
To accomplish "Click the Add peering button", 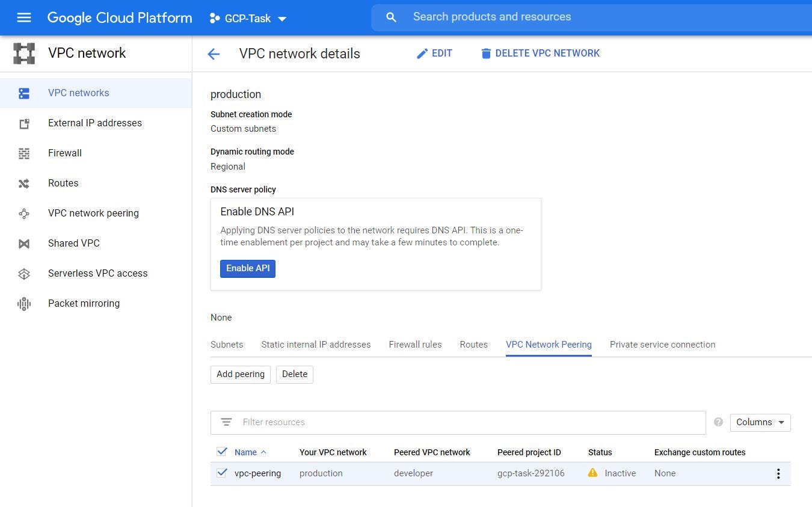I will click(x=241, y=374).
